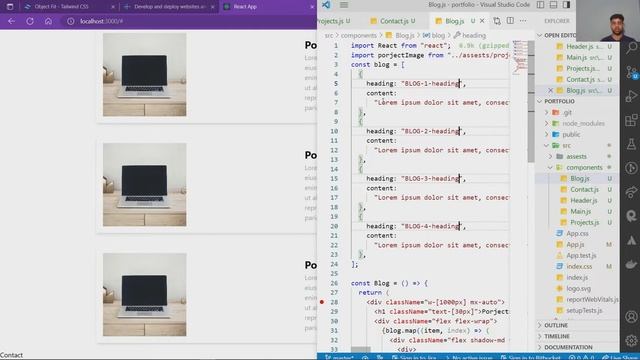This screenshot has height=360, width=640.
Task: Open Extensions view in activity bar
Action: 631,120
